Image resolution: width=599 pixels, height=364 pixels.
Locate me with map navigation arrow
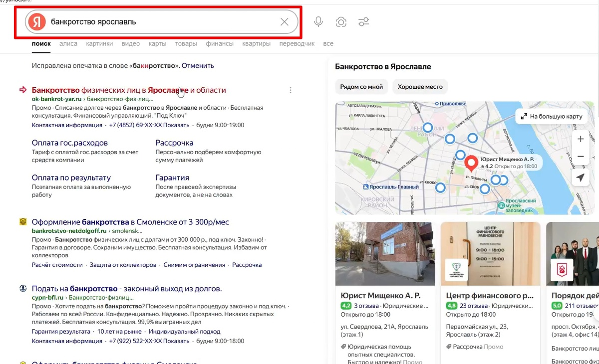pos(580,178)
